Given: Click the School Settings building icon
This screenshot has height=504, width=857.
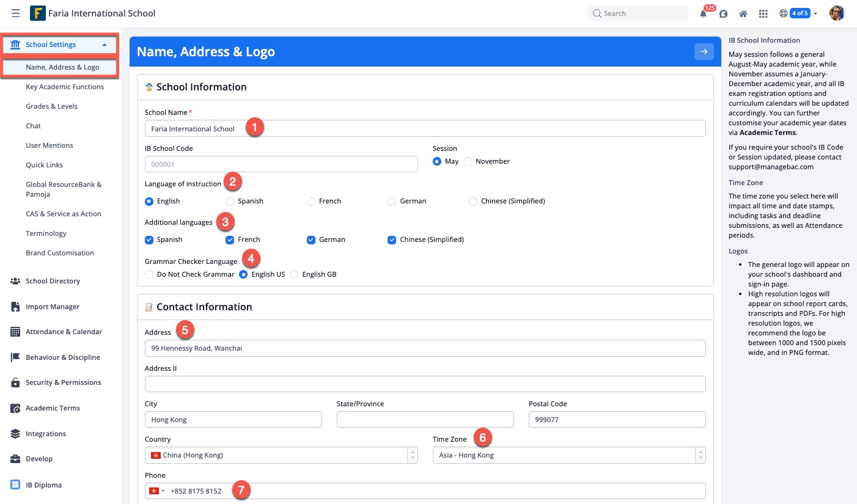Looking at the screenshot, I should [15, 45].
